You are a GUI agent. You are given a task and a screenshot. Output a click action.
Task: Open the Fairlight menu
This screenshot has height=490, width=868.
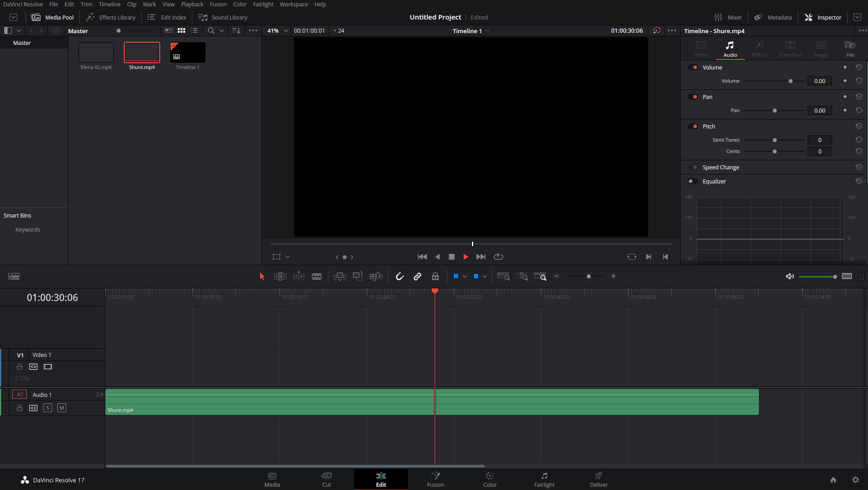(263, 4)
